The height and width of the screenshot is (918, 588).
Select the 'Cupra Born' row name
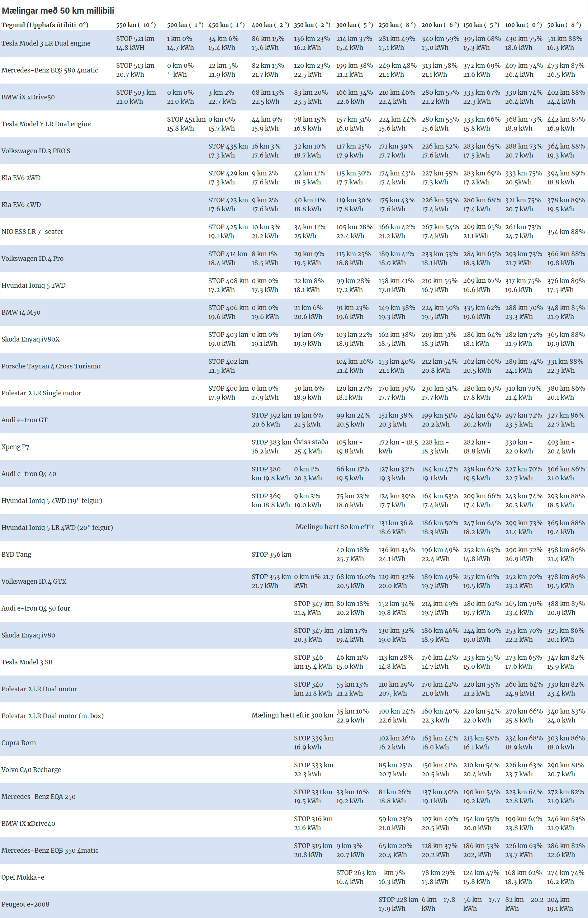(x=19, y=743)
